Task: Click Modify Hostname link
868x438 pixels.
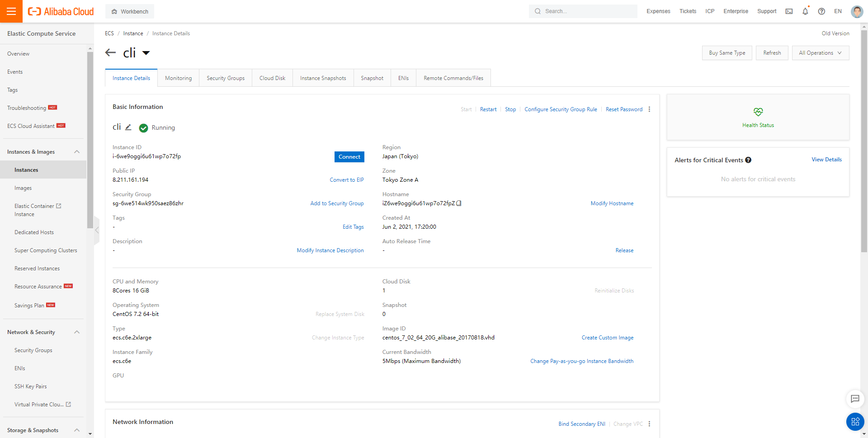Action: click(612, 203)
